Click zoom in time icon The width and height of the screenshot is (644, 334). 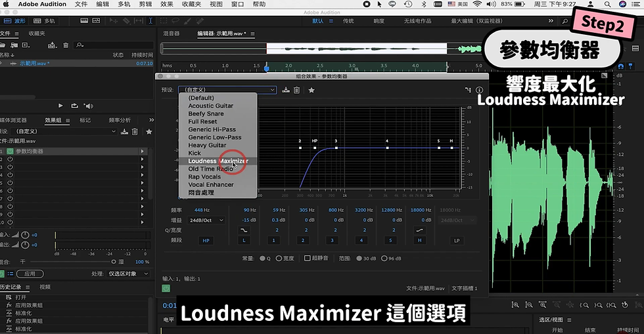[543, 304]
